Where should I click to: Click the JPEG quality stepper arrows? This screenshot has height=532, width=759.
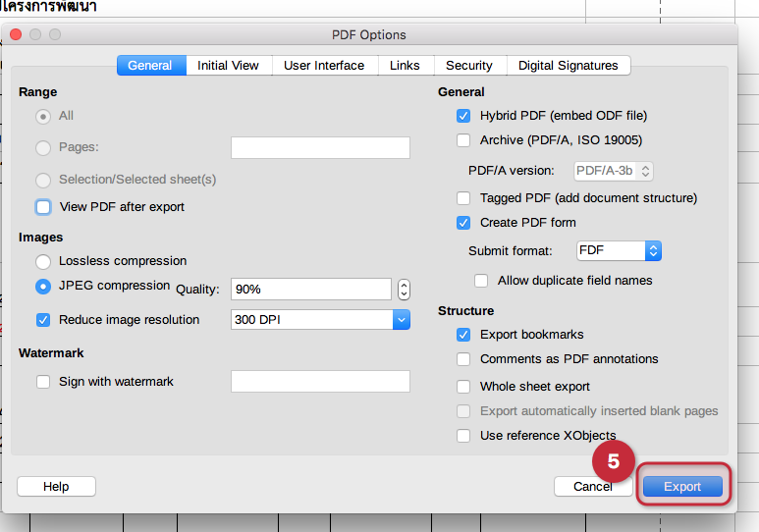[404, 290]
